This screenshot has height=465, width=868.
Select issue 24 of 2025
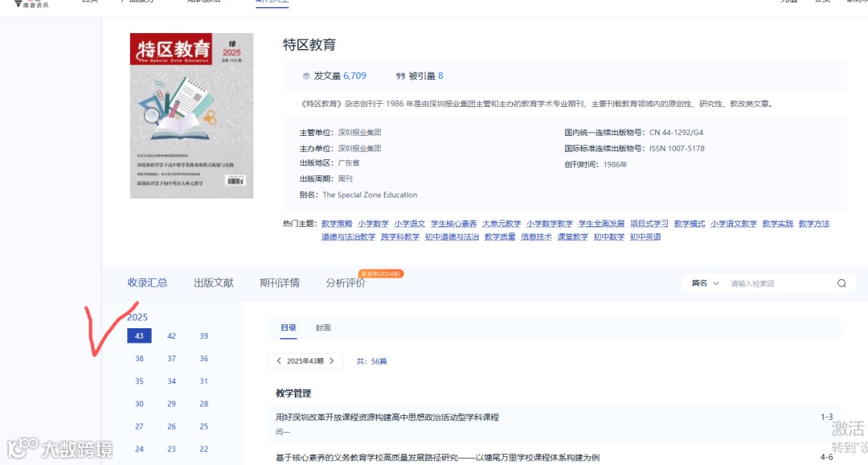coord(140,450)
